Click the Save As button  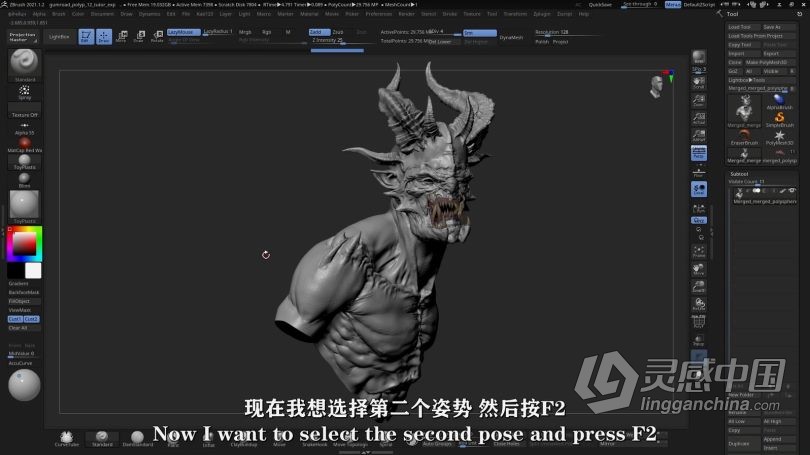tap(778, 27)
